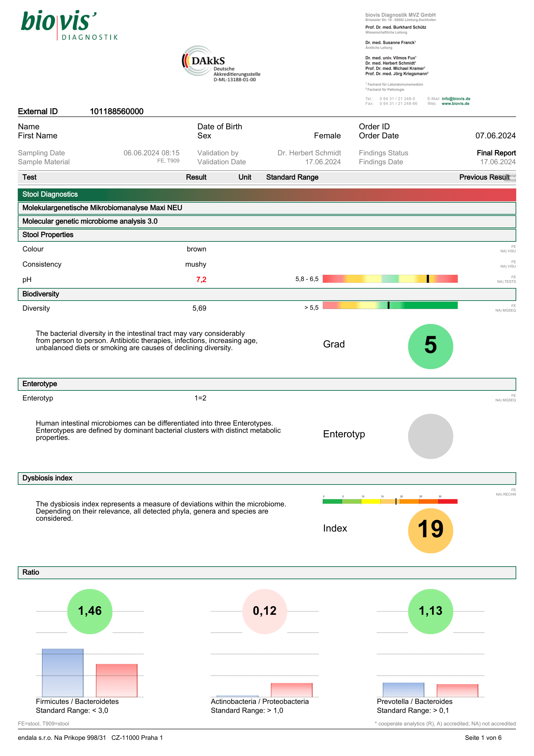Click the Diversity range color scale bar
This screenshot has height=756, width=534.
(x=390, y=305)
